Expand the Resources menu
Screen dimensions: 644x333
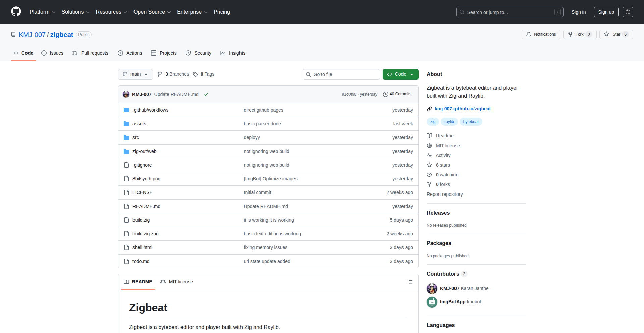pyautogui.click(x=111, y=12)
